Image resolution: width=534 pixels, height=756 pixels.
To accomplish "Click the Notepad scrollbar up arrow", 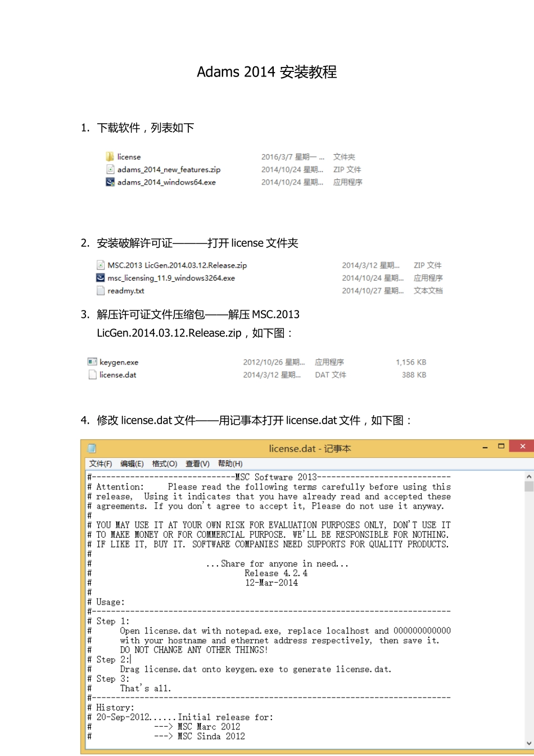I will click(529, 476).
